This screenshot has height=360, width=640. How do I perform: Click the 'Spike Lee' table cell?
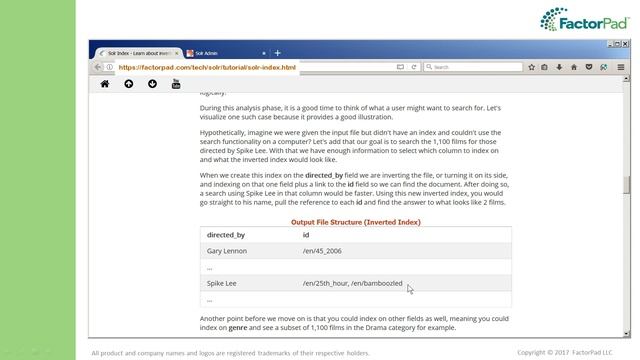point(221,283)
